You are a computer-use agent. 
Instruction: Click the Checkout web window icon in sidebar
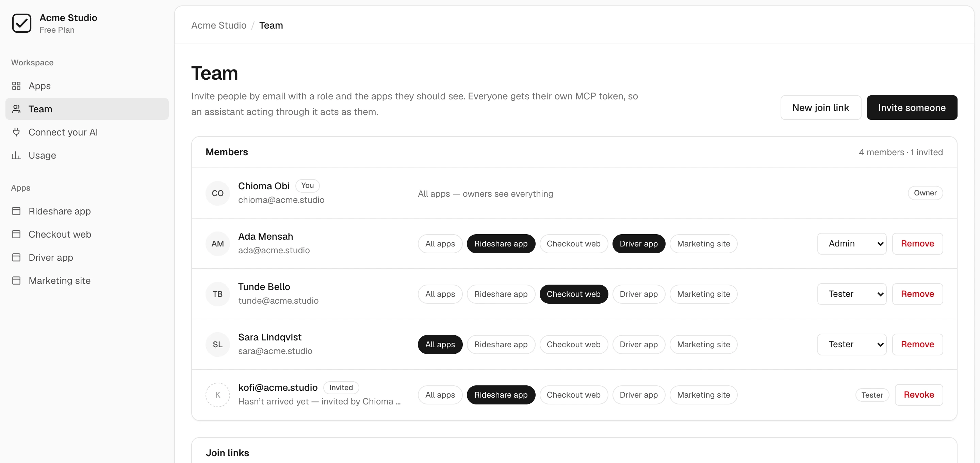point(16,234)
